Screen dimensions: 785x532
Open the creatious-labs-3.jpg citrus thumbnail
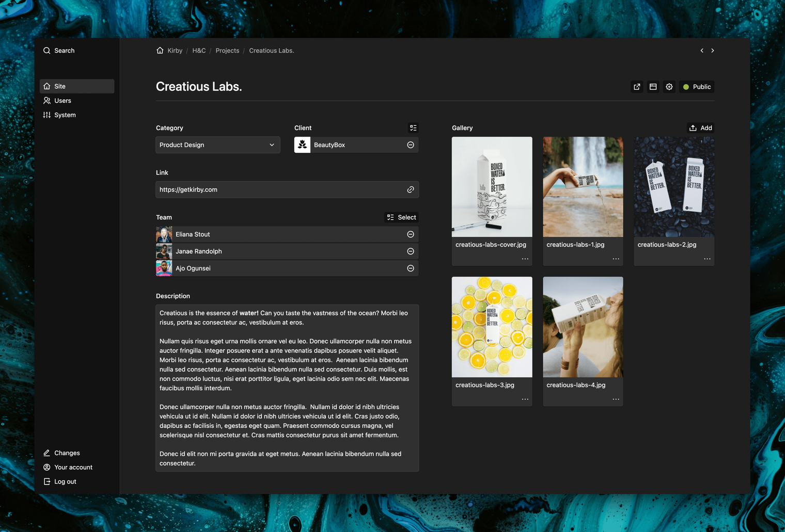(492, 327)
